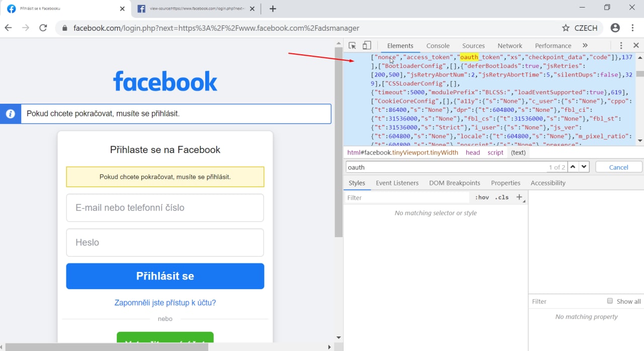
Task: Activate the inspect element picker icon
Action: coord(352,45)
